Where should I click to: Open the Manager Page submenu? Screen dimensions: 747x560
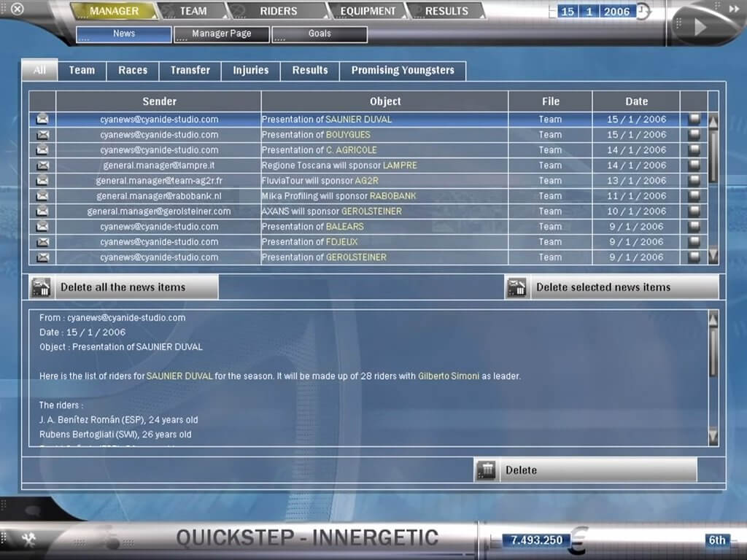tap(222, 34)
